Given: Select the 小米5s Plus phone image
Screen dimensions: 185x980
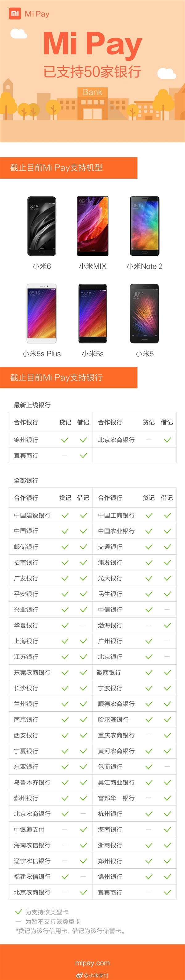Looking at the screenshot, I should click(42, 314).
